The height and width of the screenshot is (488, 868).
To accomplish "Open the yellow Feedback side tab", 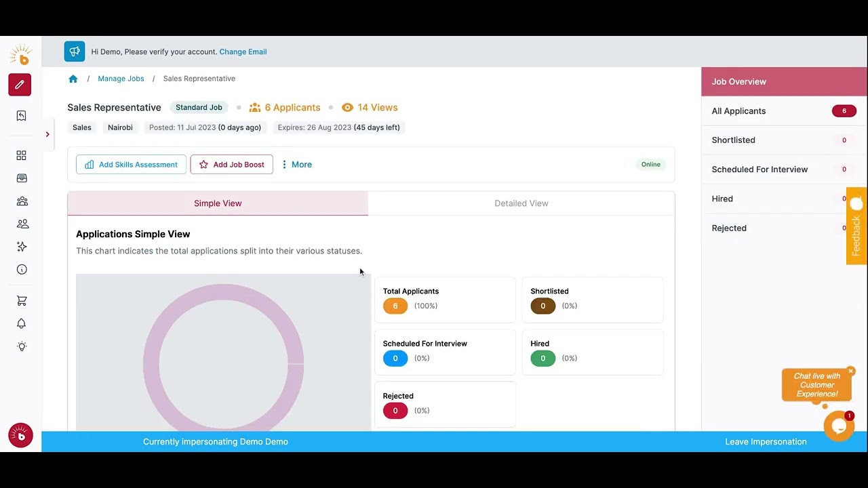I will (856, 226).
